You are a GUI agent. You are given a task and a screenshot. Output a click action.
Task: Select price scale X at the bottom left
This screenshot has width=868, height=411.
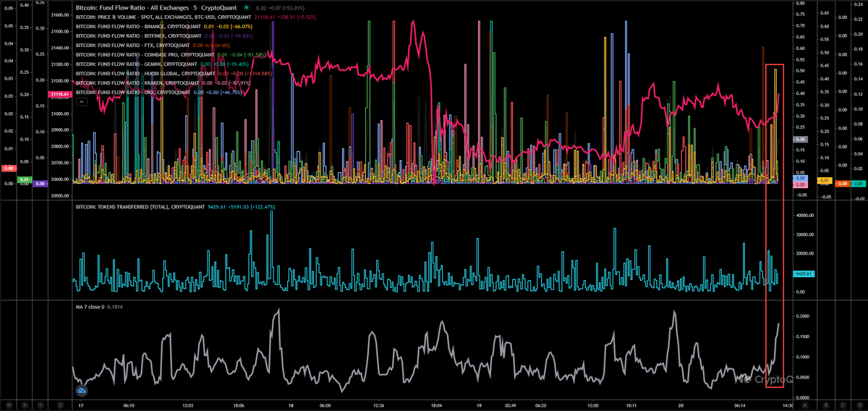(x=25, y=404)
